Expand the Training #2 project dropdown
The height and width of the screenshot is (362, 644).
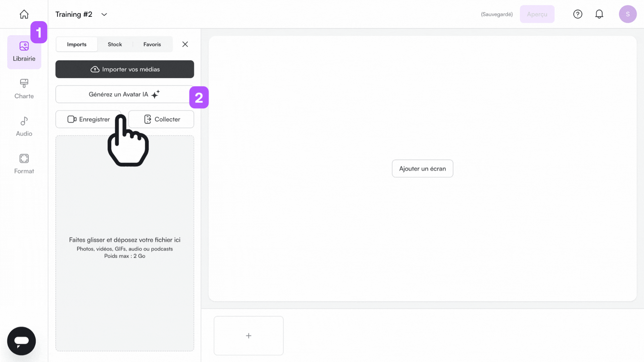pos(104,14)
